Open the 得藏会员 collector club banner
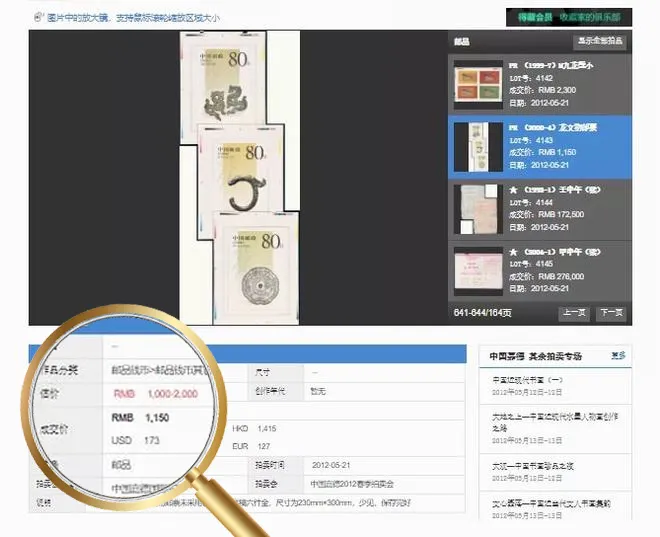The width and height of the screenshot is (660, 537). point(569,17)
